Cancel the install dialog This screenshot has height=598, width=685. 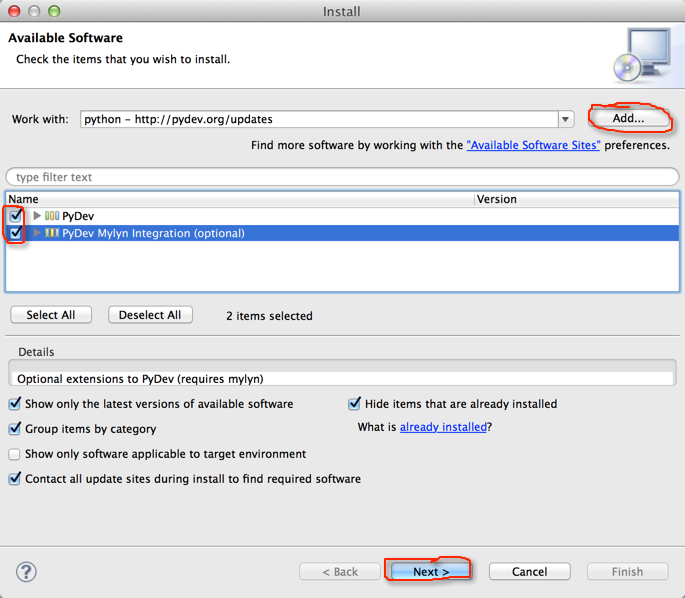pos(529,571)
